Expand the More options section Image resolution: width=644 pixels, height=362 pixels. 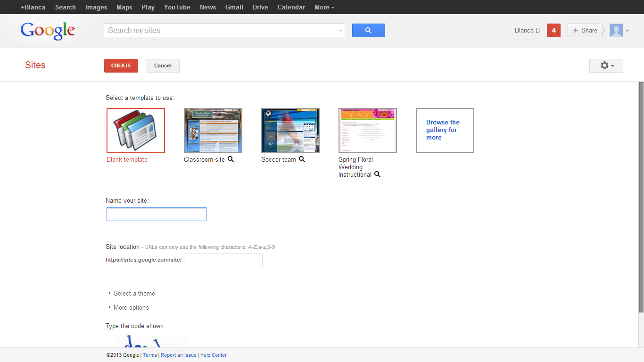click(129, 307)
